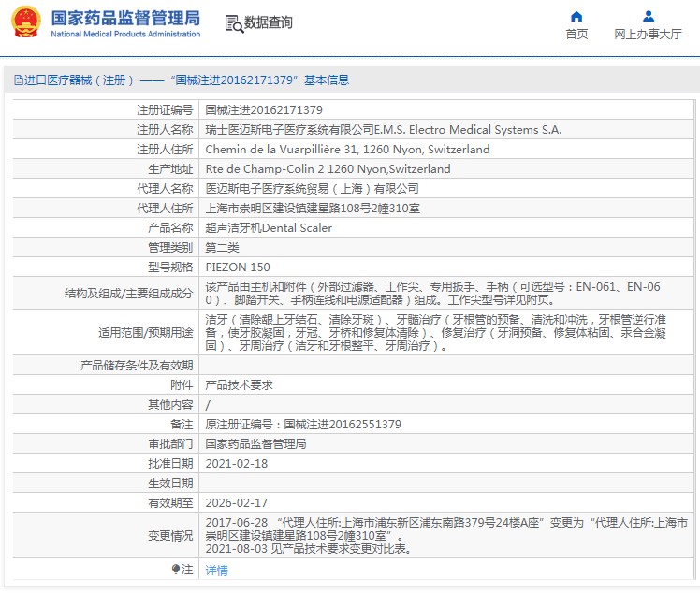This screenshot has height=593, width=700.
Task: Click National Medical Products Administration subtitle
Action: (125, 34)
